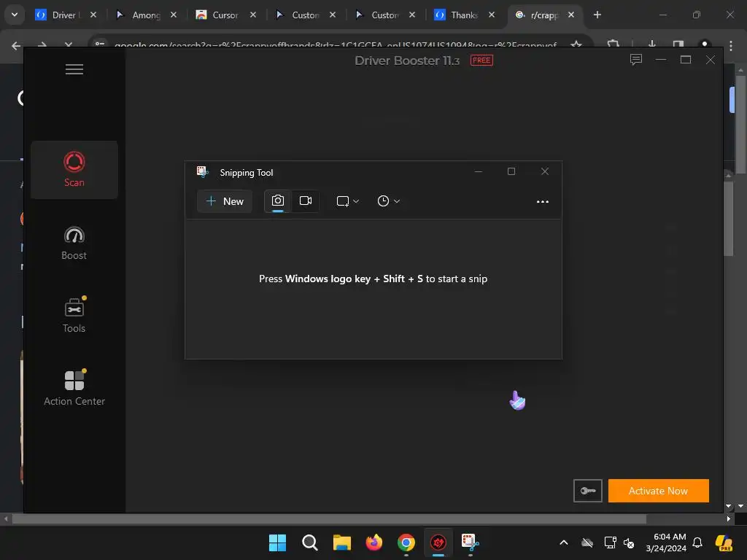Open notification bell in taskbar
This screenshot has width=747, height=560.
coord(697,542)
